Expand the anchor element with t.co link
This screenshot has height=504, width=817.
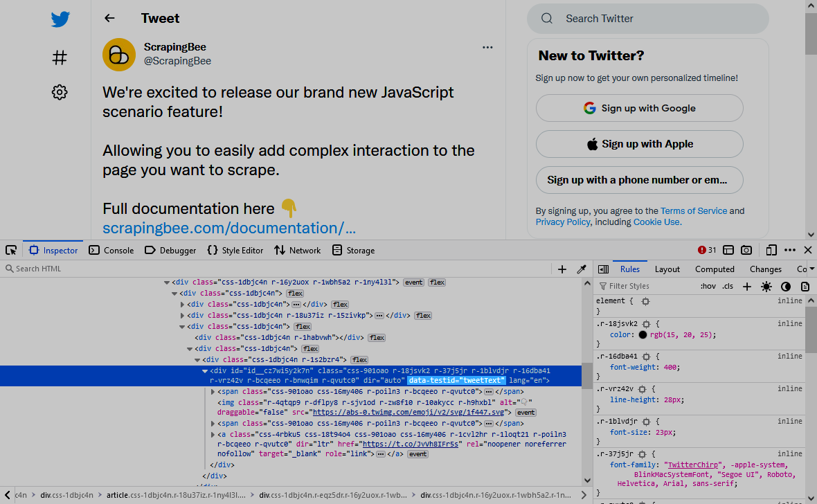[213, 435]
